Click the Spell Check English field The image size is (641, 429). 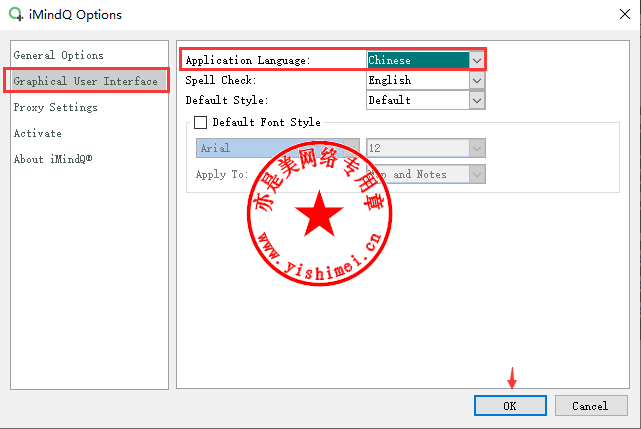[418, 81]
